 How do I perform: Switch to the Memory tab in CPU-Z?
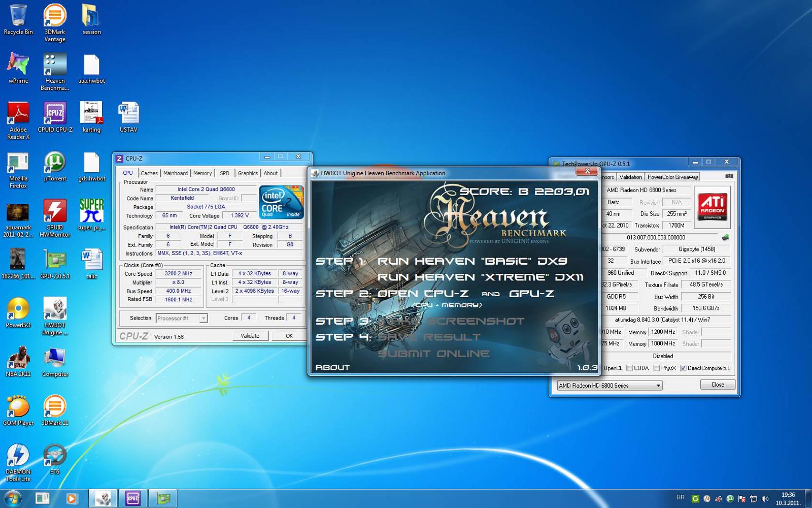point(202,173)
